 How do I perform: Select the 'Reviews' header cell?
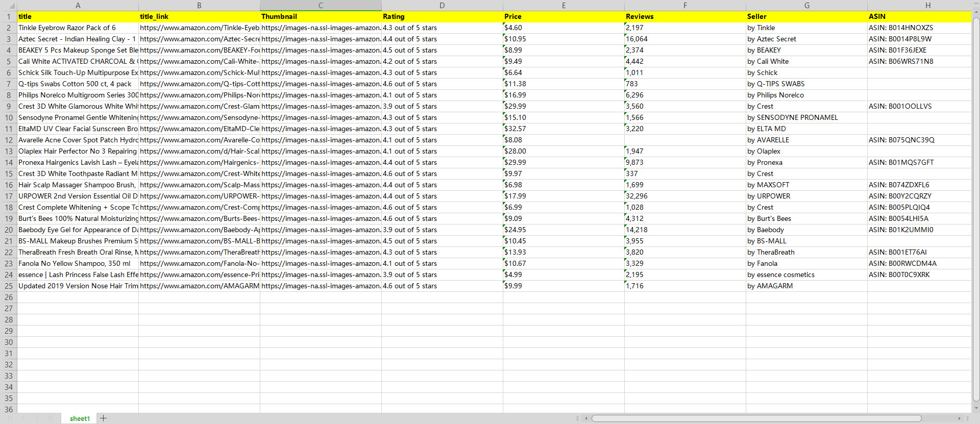(685, 16)
